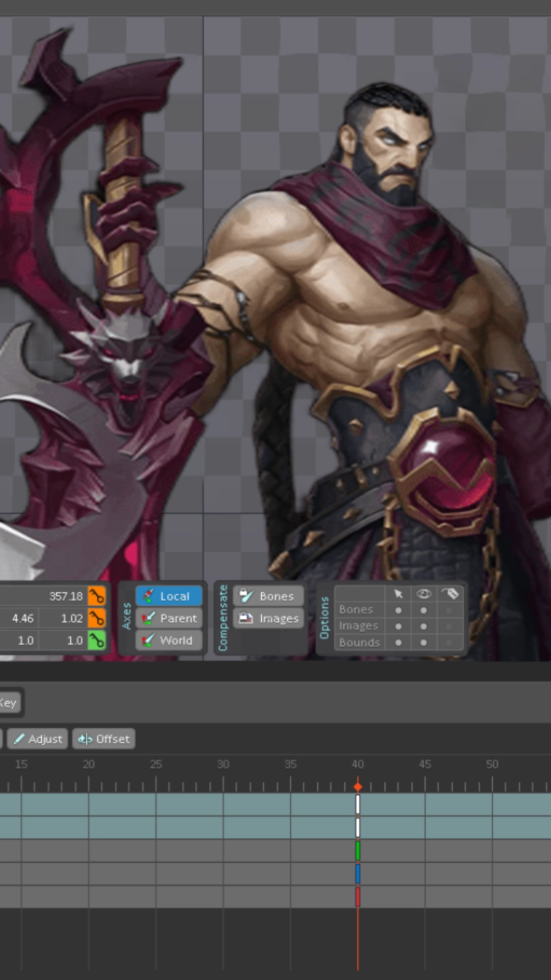Click the rotation value field 357.18
Image resolution: width=551 pixels, height=980 pixels.
43,596
